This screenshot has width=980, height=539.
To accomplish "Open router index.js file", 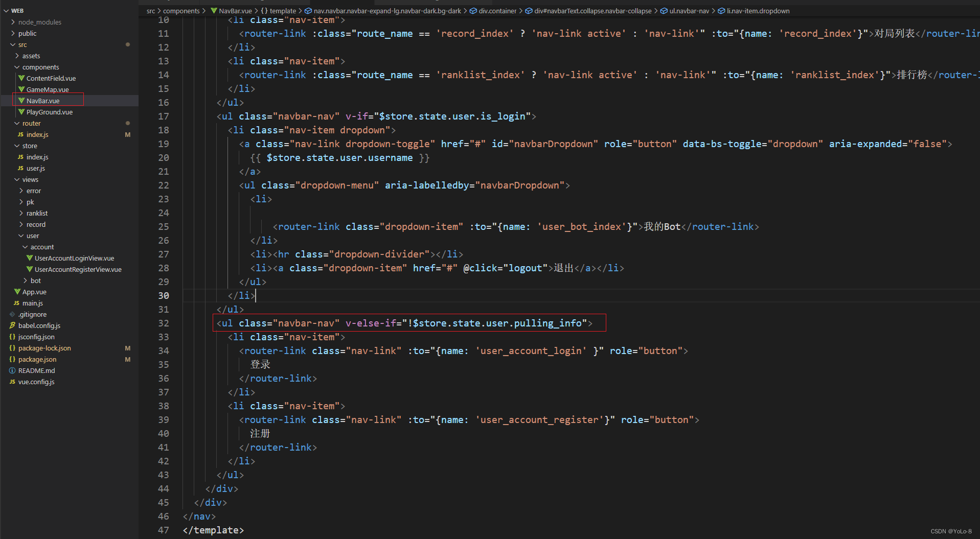I will pyautogui.click(x=37, y=134).
